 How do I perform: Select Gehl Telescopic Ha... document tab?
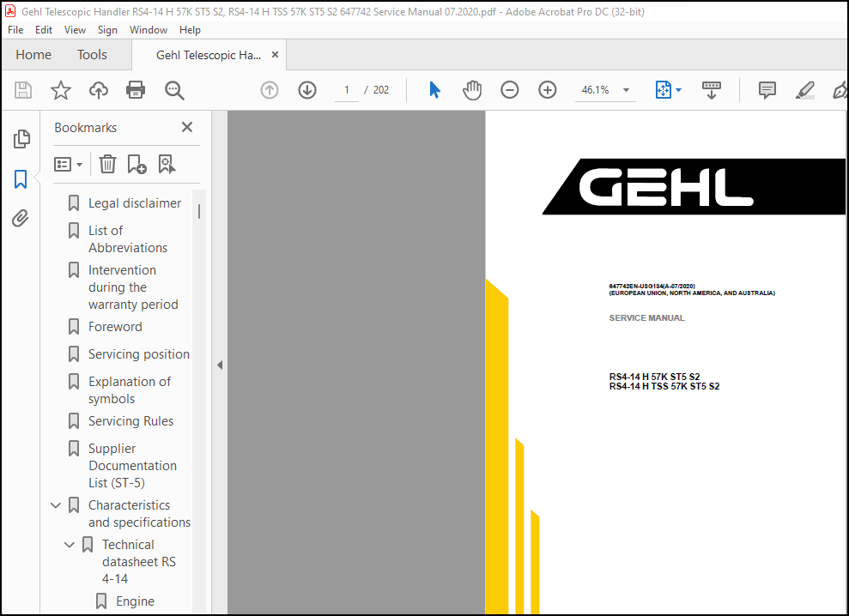pyautogui.click(x=209, y=55)
